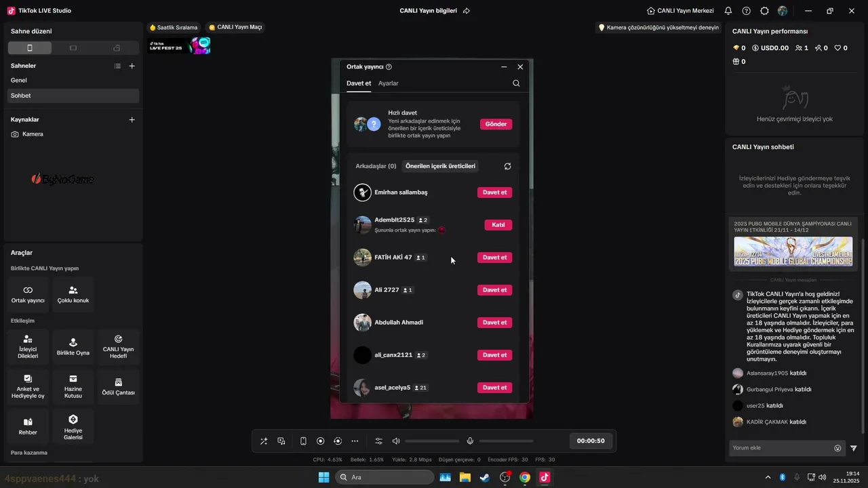
Task: Click Gönder for quick invite
Action: coord(496,124)
